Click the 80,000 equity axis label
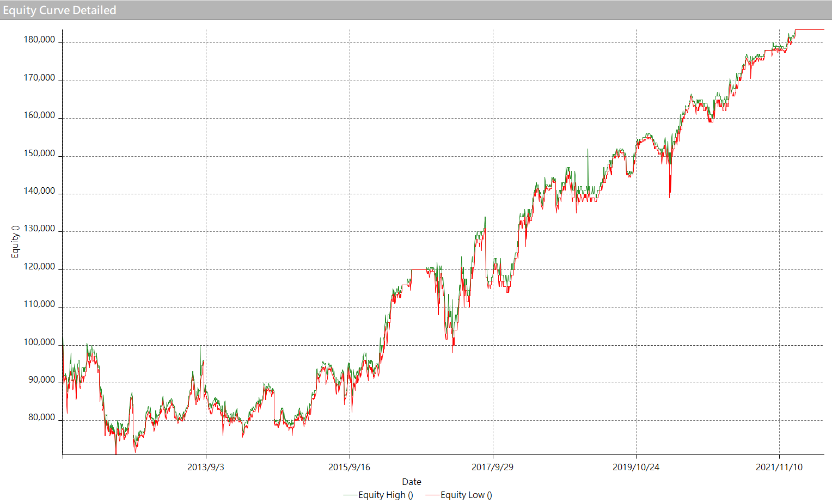 tap(42, 417)
